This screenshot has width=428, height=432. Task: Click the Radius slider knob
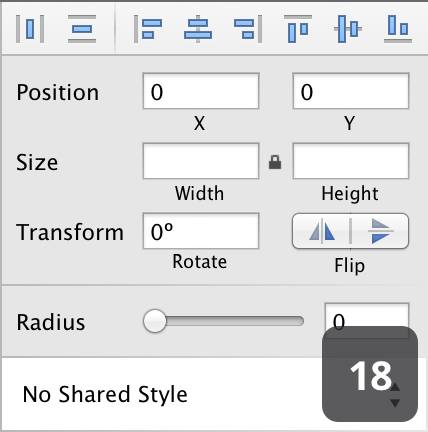pos(154,321)
